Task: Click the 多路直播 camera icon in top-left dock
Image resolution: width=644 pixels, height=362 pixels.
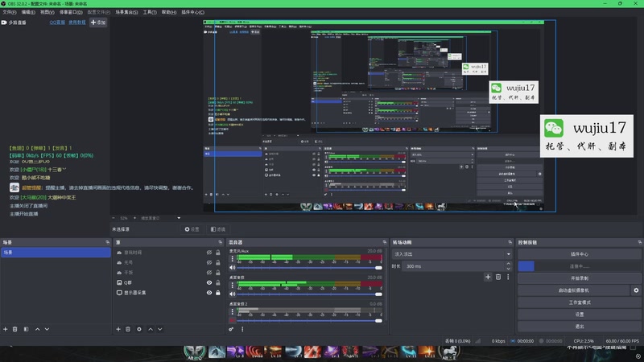Action: [x=4, y=23]
